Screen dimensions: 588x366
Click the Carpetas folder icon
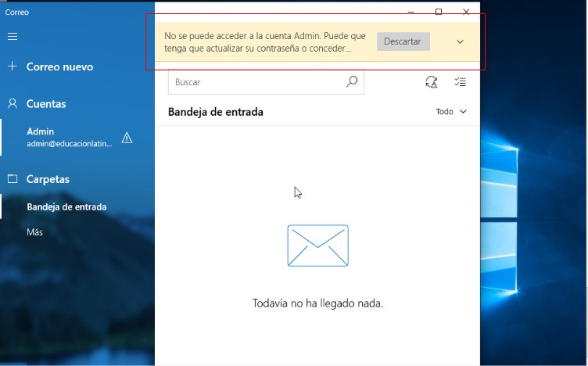13,179
